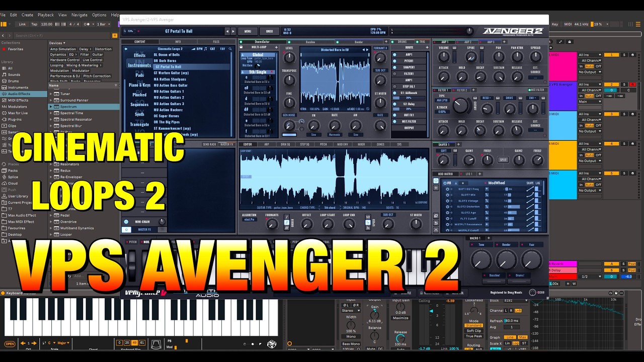
Task: Add amp module with plus after AMP 3
Action: 505,42
